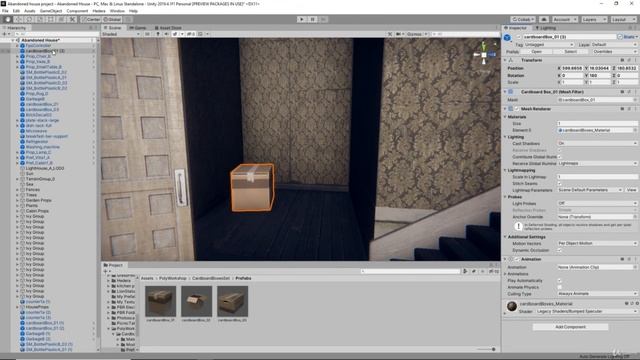Collapse the Transform component foldout
This screenshot has height=360, width=640.
505,60
